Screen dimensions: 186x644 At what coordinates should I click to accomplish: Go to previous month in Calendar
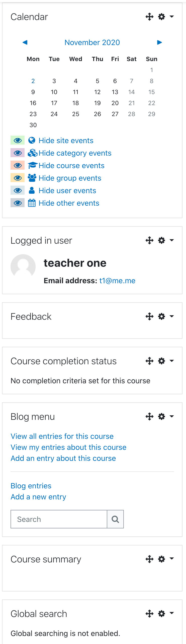coord(25,42)
